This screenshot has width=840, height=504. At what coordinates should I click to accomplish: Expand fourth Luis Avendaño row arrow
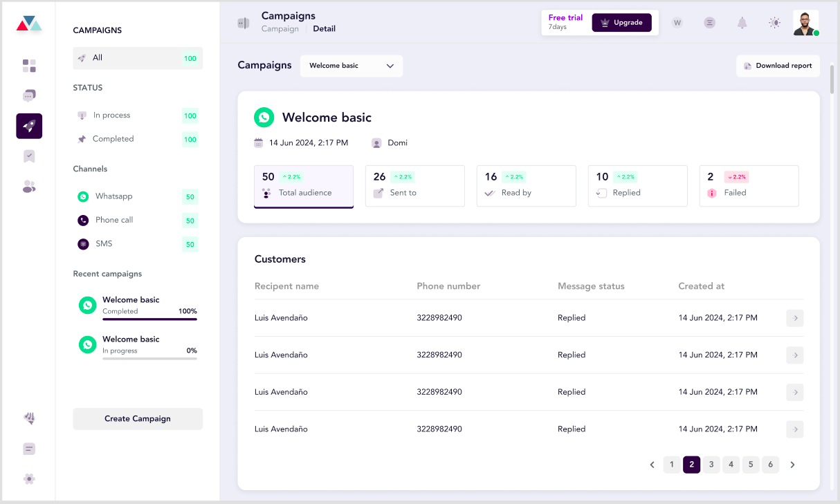coord(795,429)
